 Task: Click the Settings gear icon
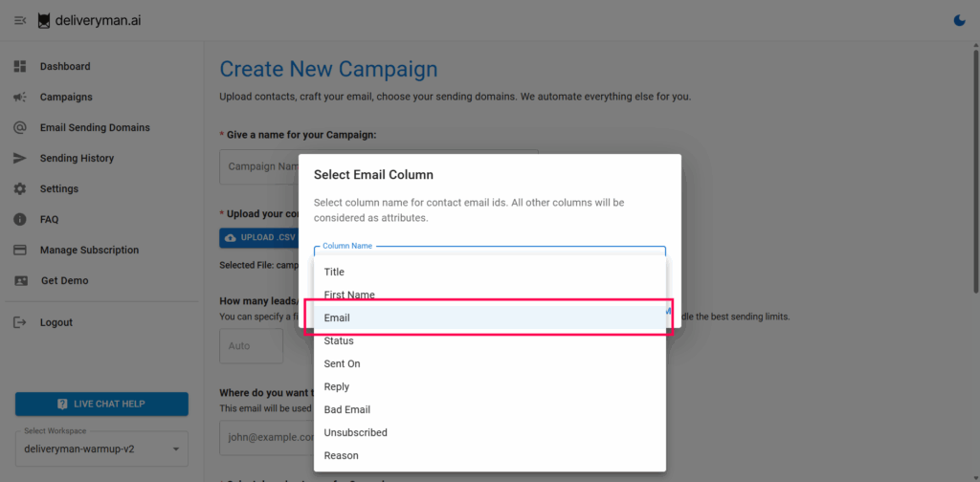click(x=20, y=188)
